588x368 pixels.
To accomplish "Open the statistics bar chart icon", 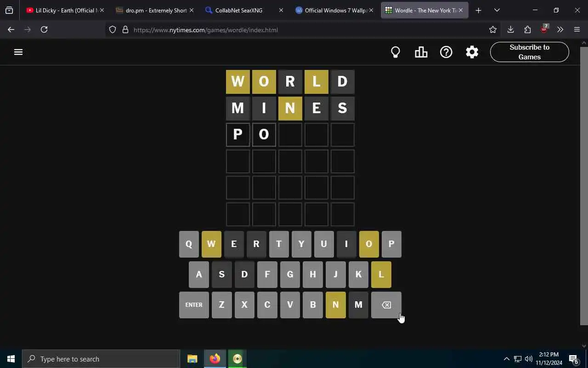I will pos(421,52).
